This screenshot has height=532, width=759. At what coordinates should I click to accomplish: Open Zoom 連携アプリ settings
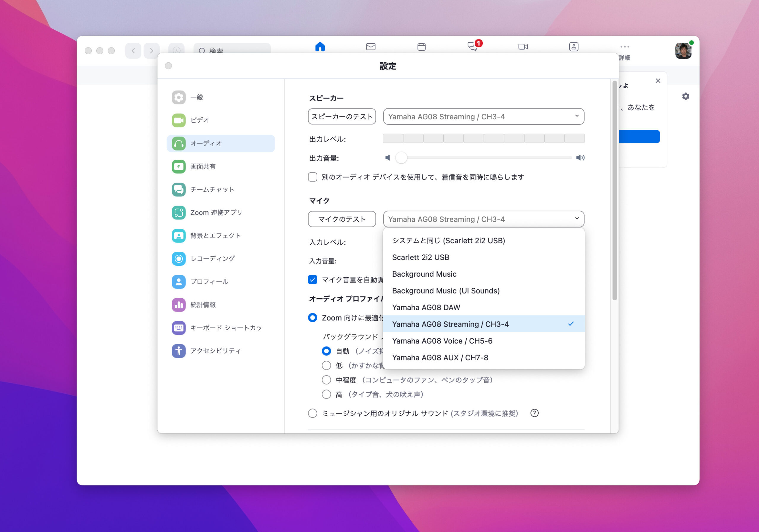[221, 213]
